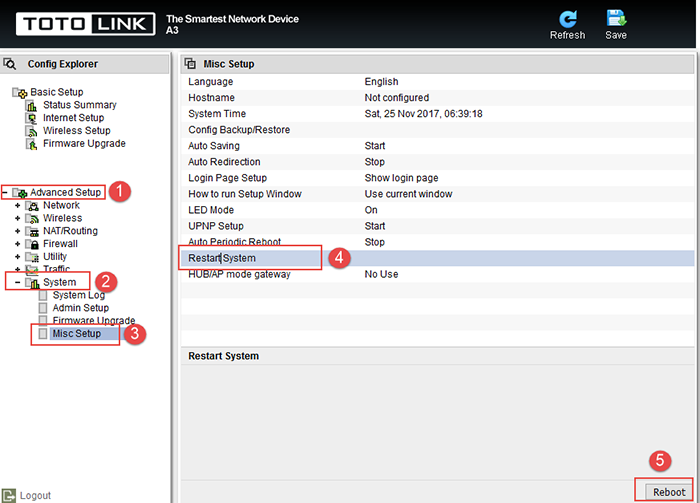Click the Internet Setup icon
The width and height of the screenshot is (700, 503).
coord(31,118)
